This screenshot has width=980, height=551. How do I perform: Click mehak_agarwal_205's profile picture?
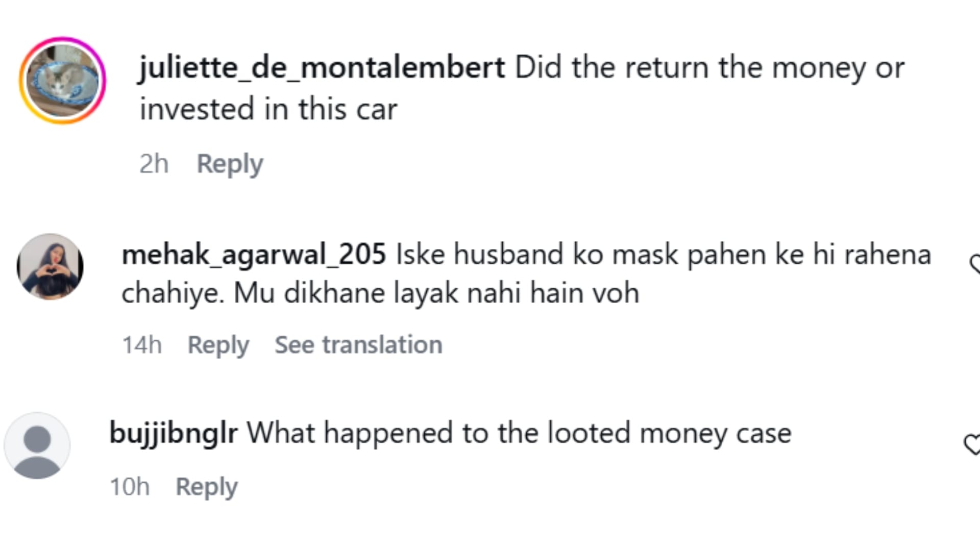[x=50, y=266]
